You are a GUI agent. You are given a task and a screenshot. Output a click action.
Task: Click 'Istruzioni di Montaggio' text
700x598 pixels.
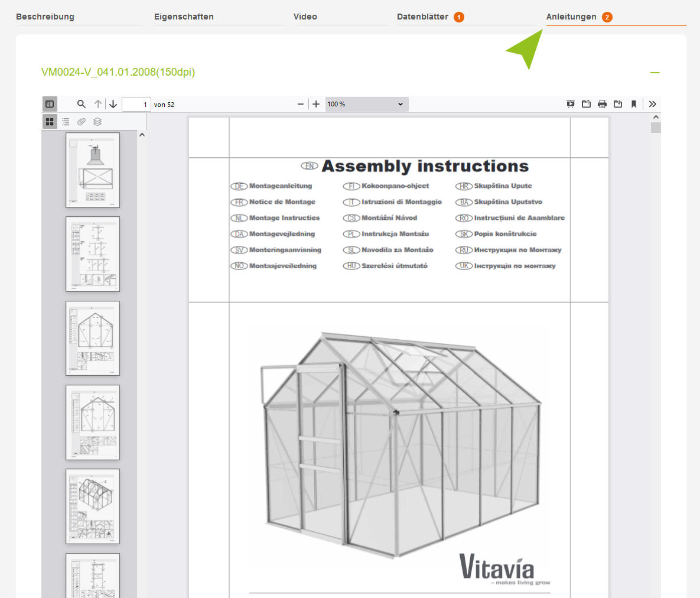(x=402, y=202)
